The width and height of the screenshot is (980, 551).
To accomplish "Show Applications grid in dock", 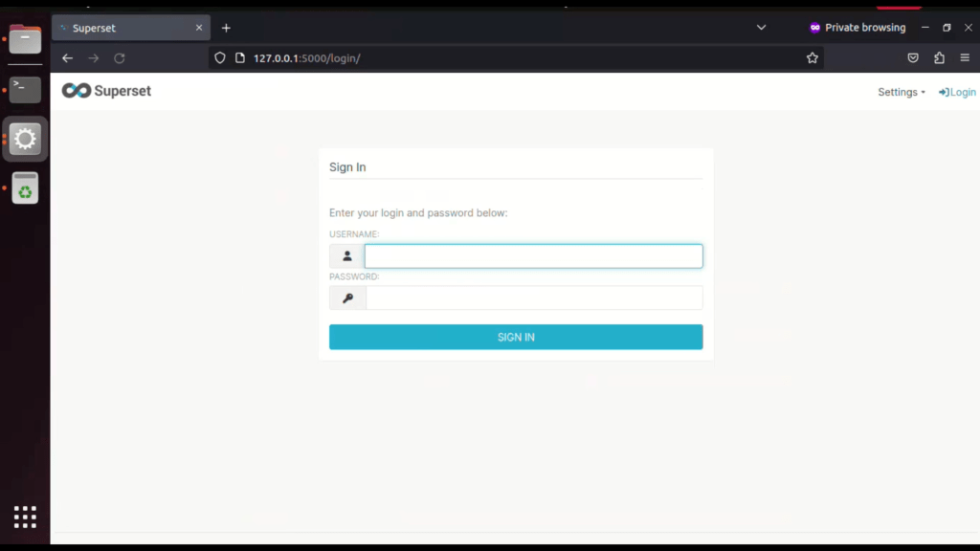I will click(25, 517).
